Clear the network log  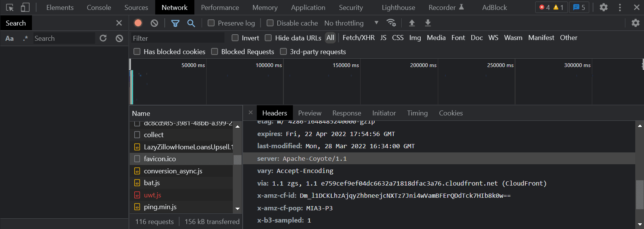154,23
